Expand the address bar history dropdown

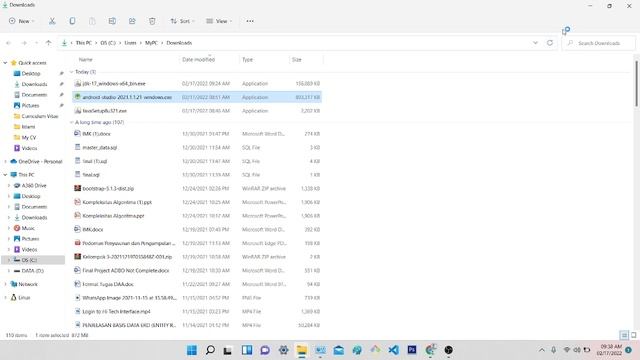click(x=535, y=43)
